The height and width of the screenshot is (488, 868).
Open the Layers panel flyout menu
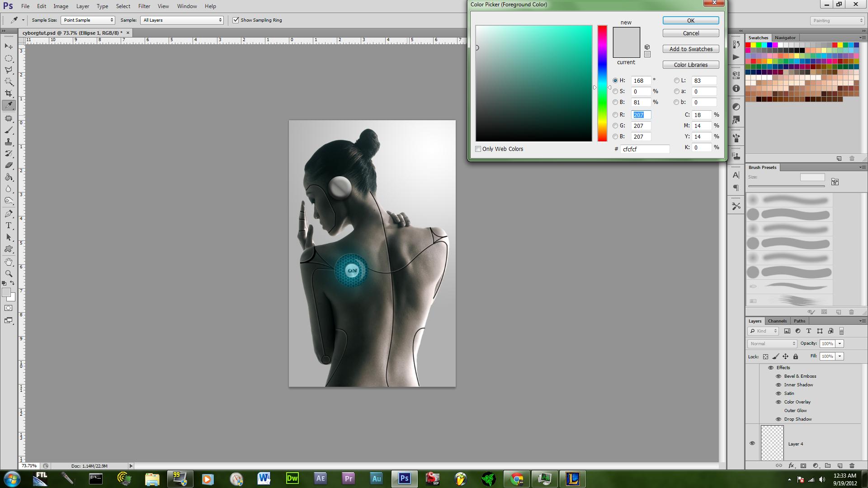(862, 321)
